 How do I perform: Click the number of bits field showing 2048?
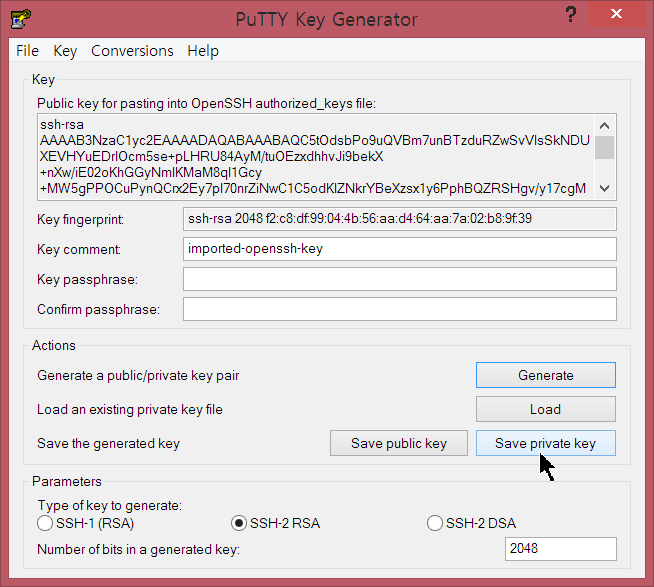[561, 549]
